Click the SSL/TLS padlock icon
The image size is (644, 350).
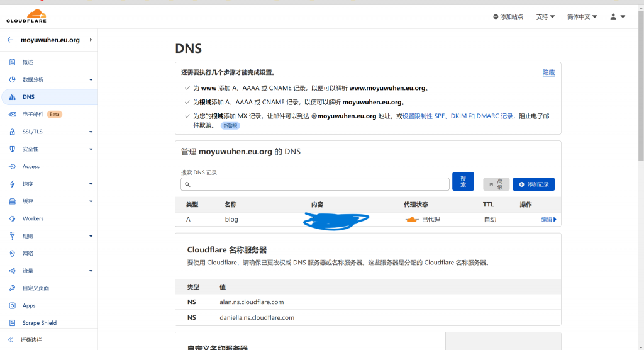click(x=13, y=132)
